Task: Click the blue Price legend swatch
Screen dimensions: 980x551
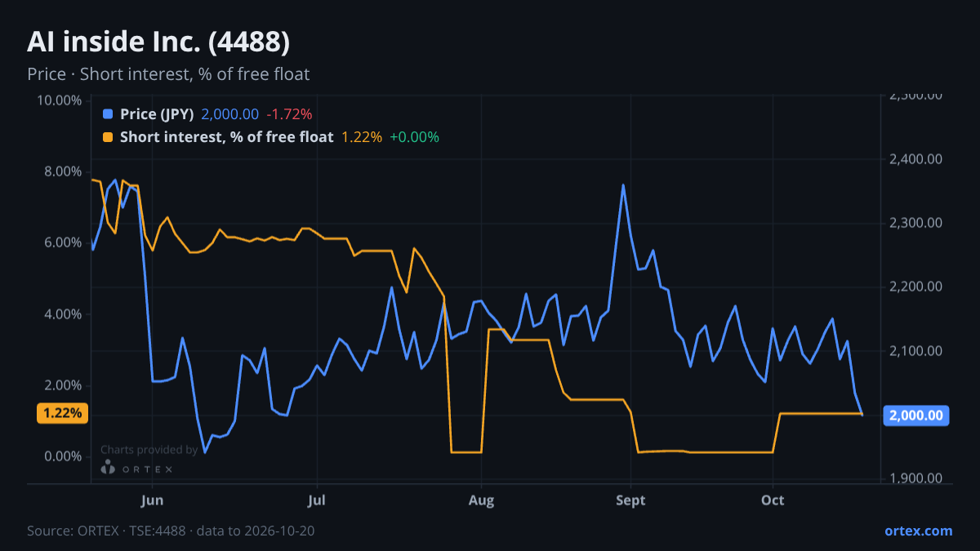Action: (108, 114)
